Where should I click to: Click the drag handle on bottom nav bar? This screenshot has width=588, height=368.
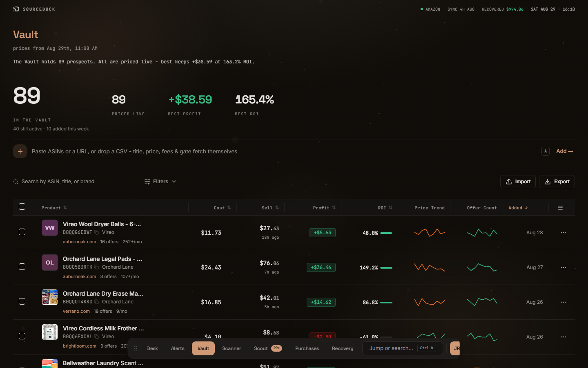coord(136,348)
